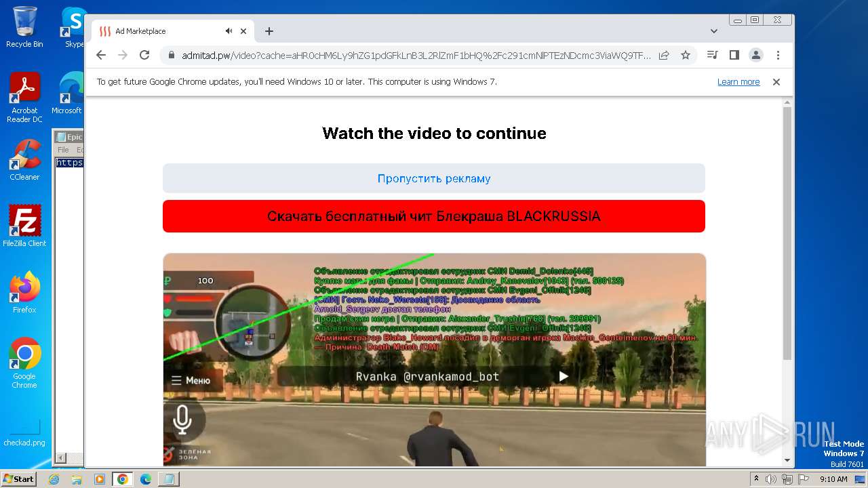Open Microsoft Edge desktop shortcut

[x=68, y=93]
